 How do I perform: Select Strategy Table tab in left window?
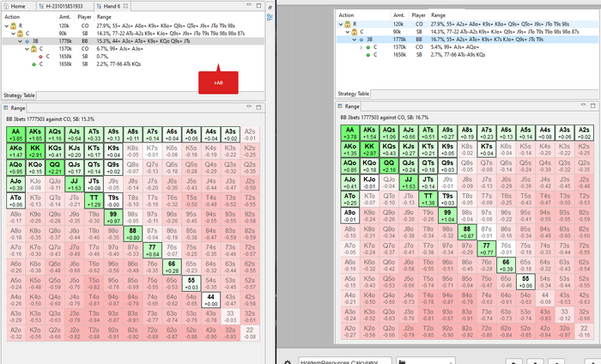click(x=19, y=95)
